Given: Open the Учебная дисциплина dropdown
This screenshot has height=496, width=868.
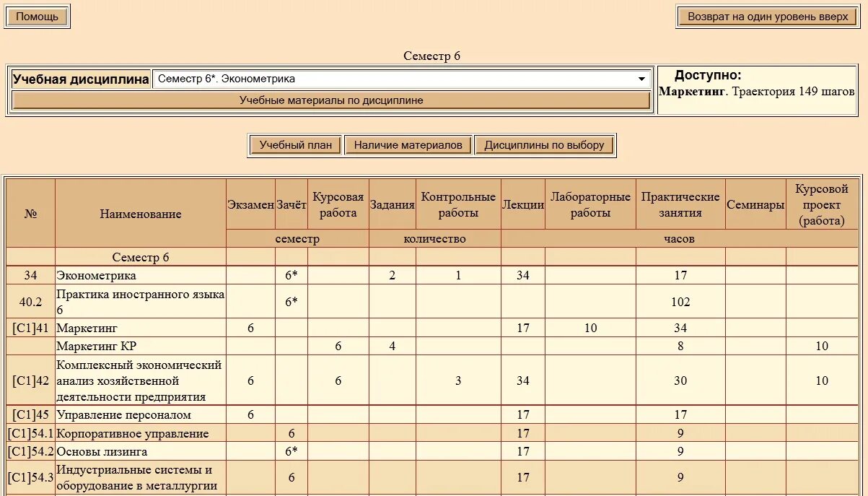Looking at the screenshot, I should coord(402,79).
